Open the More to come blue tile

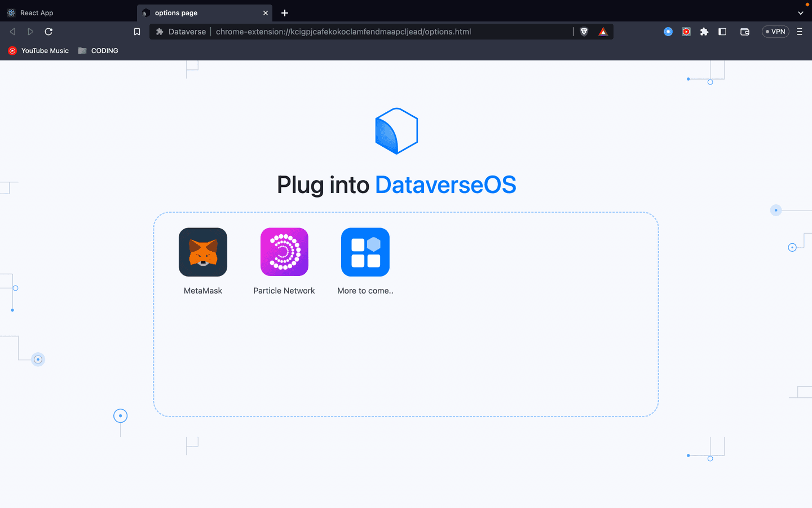point(365,252)
